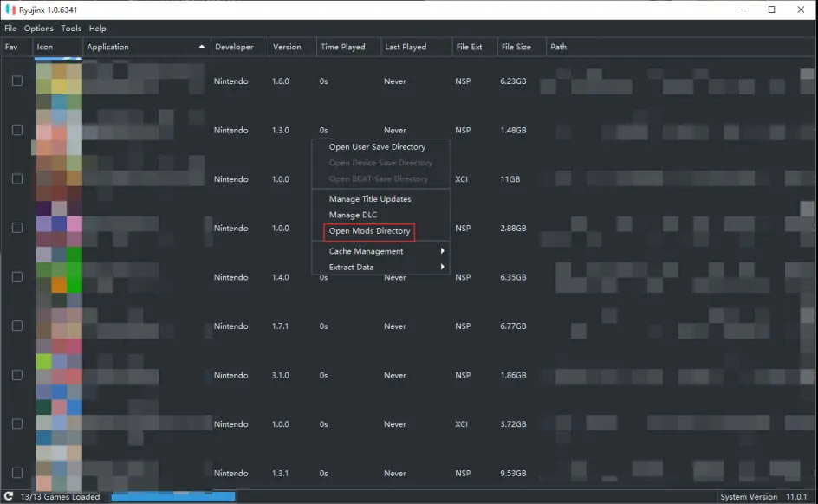Toggle favorite checkbox for the 1.48GB game

point(16,130)
